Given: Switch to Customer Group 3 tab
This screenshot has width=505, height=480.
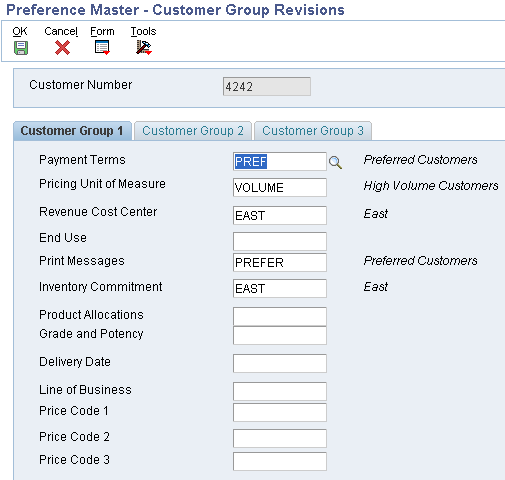Looking at the screenshot, I should (x=313, y=131).
